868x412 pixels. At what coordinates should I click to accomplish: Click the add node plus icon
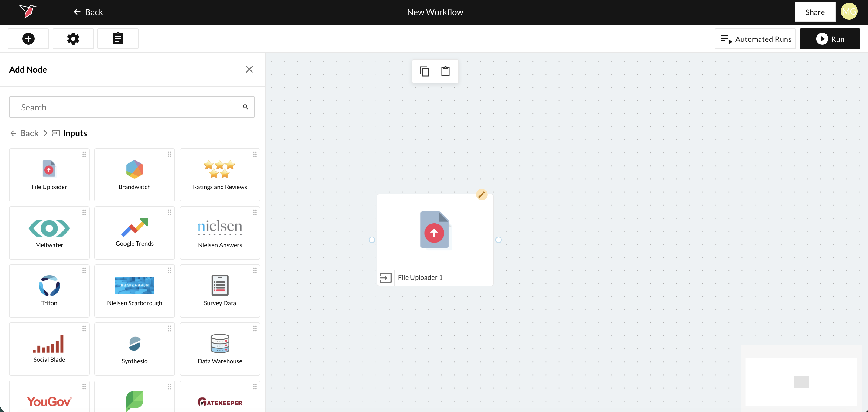point(28,39)
